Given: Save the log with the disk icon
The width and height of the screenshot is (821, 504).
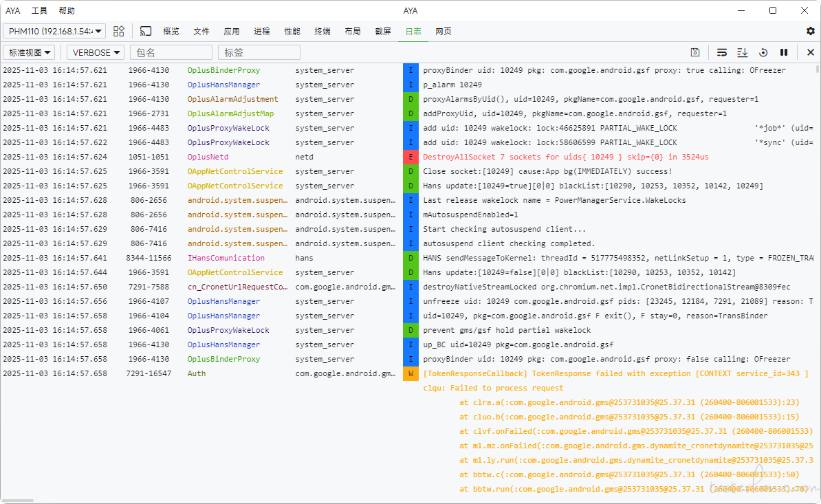Looking at the screenshot, I should [x=695, y=52].
